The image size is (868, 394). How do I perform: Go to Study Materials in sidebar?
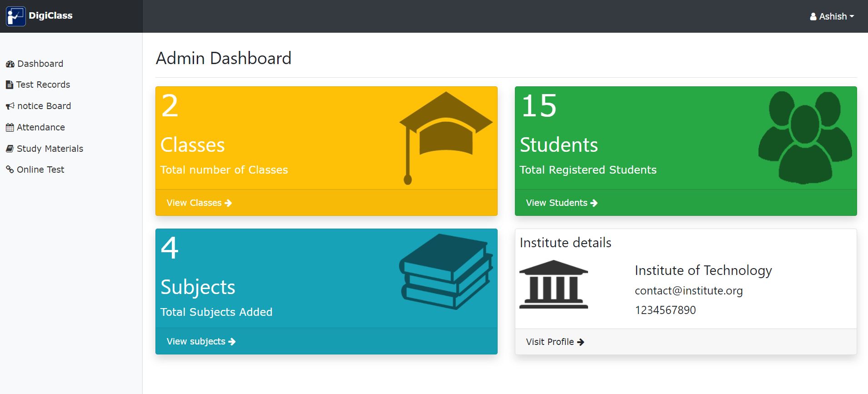50,149
